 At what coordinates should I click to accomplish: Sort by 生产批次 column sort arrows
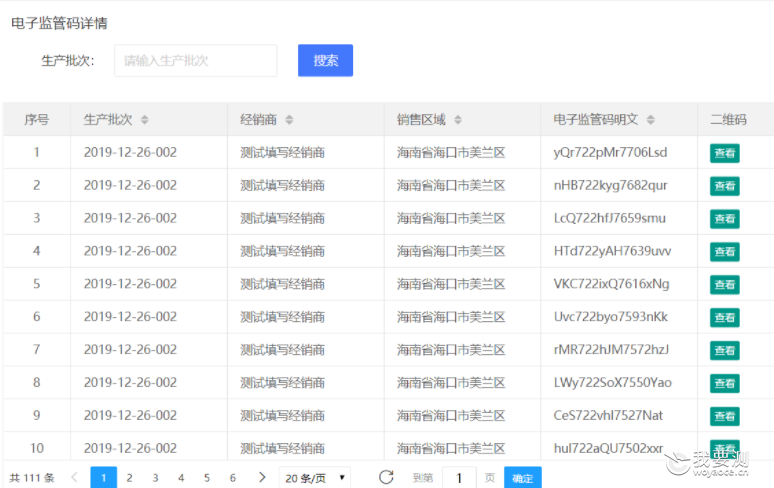point(145,119)
